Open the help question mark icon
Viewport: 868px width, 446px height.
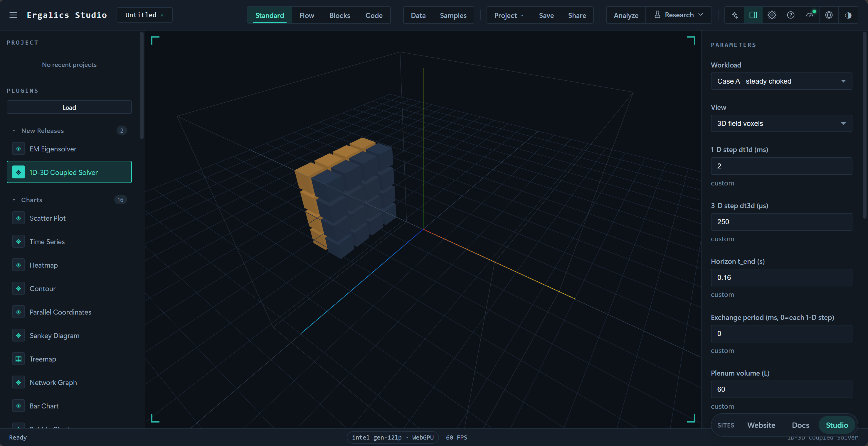point(791,15)
